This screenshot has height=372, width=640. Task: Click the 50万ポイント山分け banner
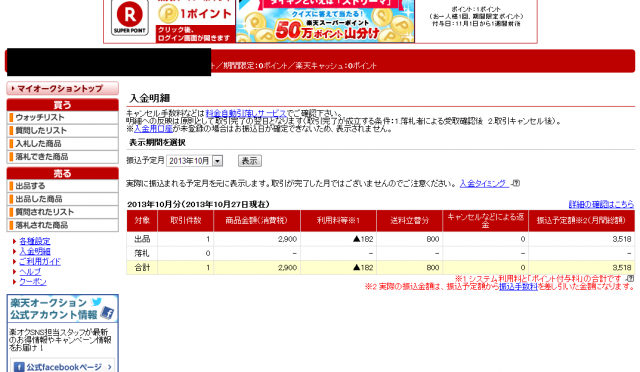(325, 21)
